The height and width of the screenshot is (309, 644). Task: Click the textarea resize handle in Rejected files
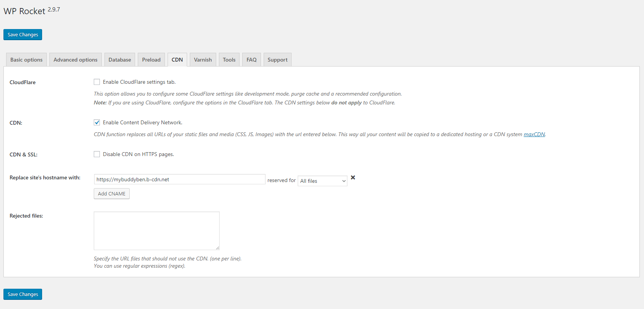217,248
